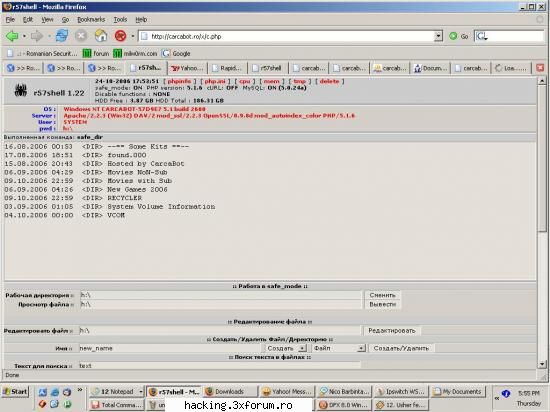The image size is (550, 412).
Task: Open My Documents taskbar item
Action: coord(458,392)
